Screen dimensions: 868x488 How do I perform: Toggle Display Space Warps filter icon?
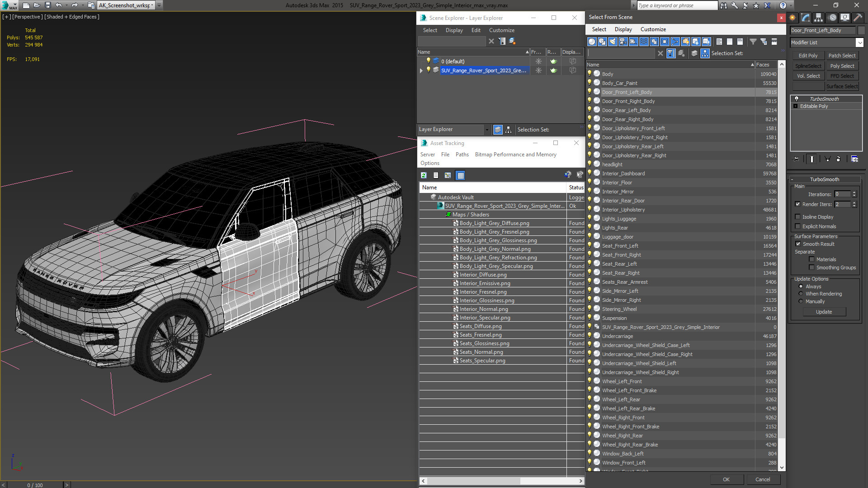click(644, 42)
